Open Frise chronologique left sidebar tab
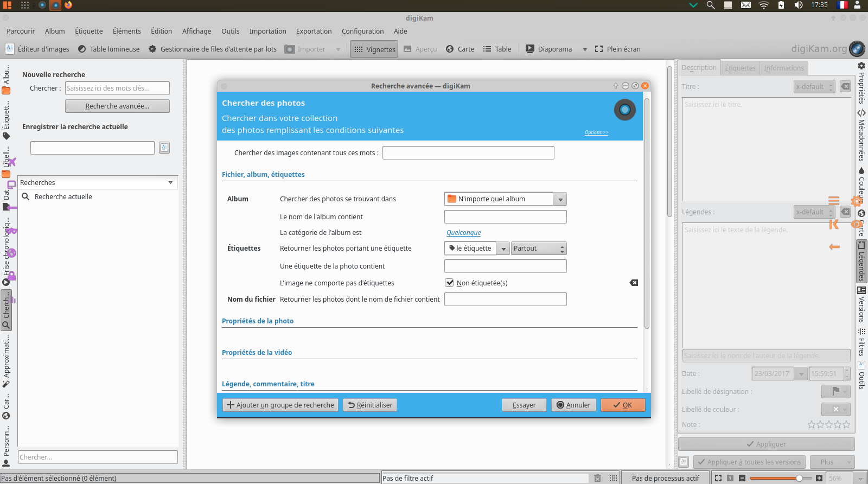The width and height of the screenshot is (868, 484). click(x=6, y=252)
